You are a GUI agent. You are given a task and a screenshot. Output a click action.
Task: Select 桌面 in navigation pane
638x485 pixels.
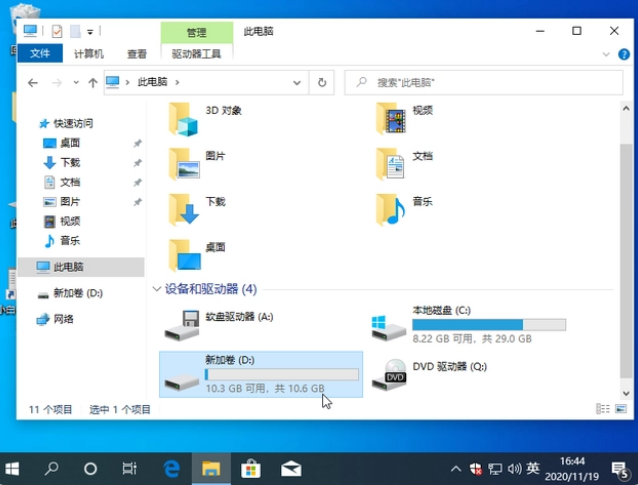click(70, 143)
